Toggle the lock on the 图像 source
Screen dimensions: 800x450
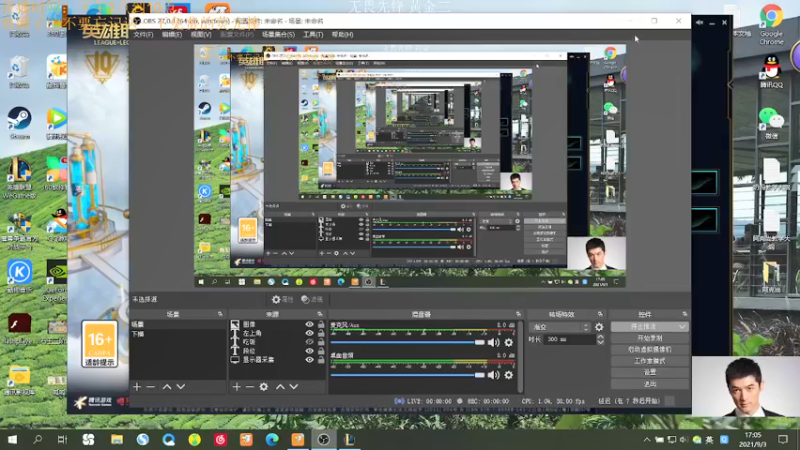point(321,324)
